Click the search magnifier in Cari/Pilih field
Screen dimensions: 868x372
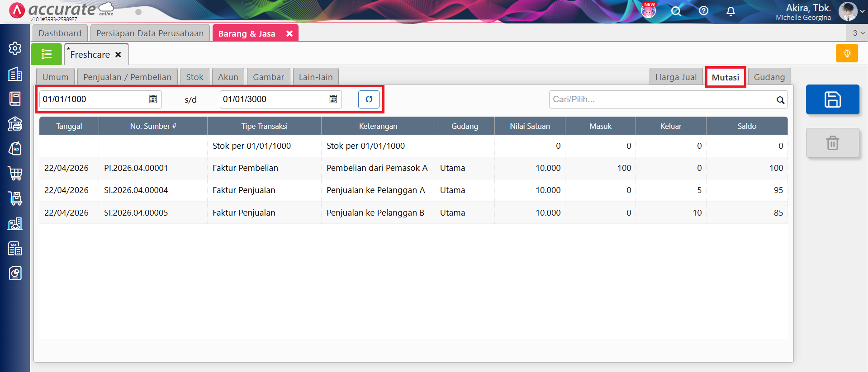point(780,100)
